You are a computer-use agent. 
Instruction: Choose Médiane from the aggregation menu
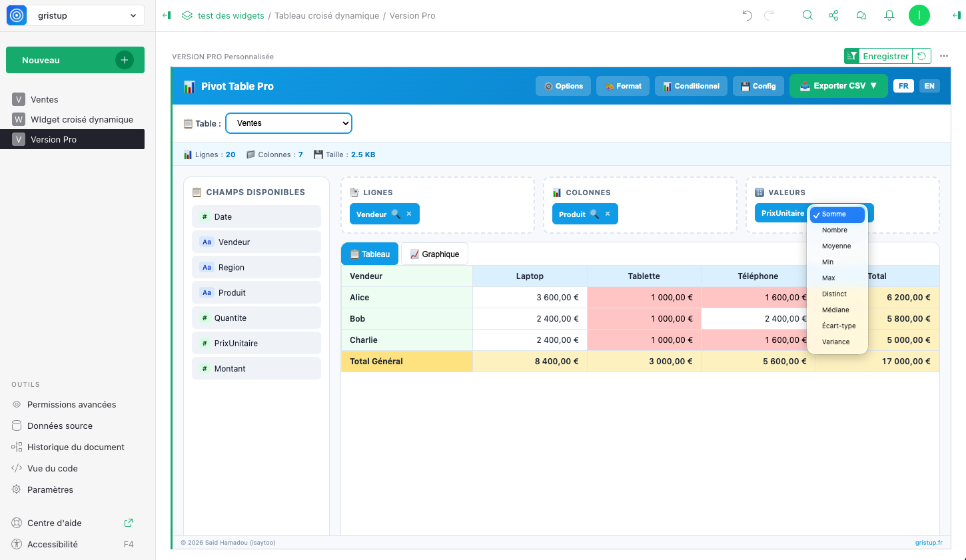coord(835,310)
